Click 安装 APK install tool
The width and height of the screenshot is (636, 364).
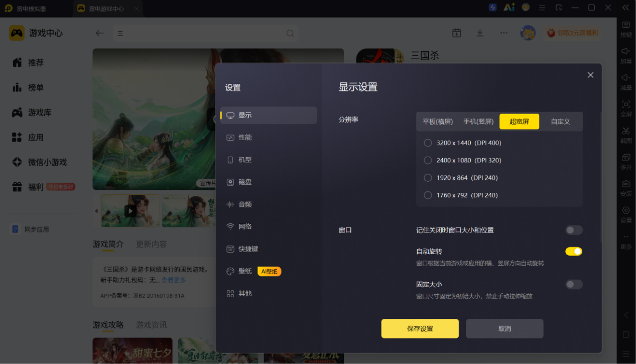(626, 188)
